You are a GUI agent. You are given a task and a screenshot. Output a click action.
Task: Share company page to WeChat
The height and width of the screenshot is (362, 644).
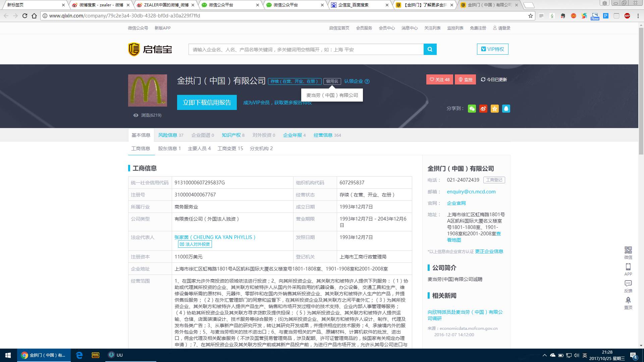click(x=472, y=109)
